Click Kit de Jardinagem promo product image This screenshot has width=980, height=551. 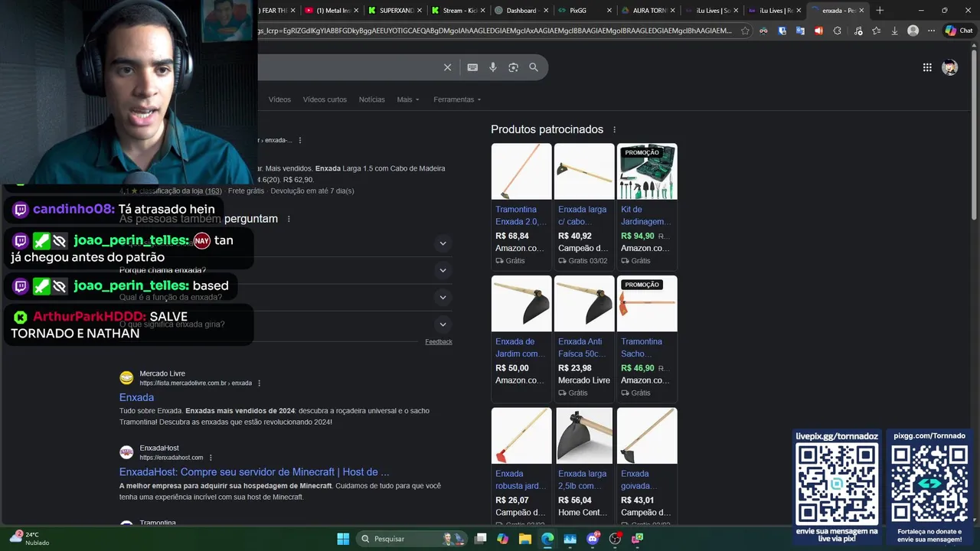pos(647,171)
